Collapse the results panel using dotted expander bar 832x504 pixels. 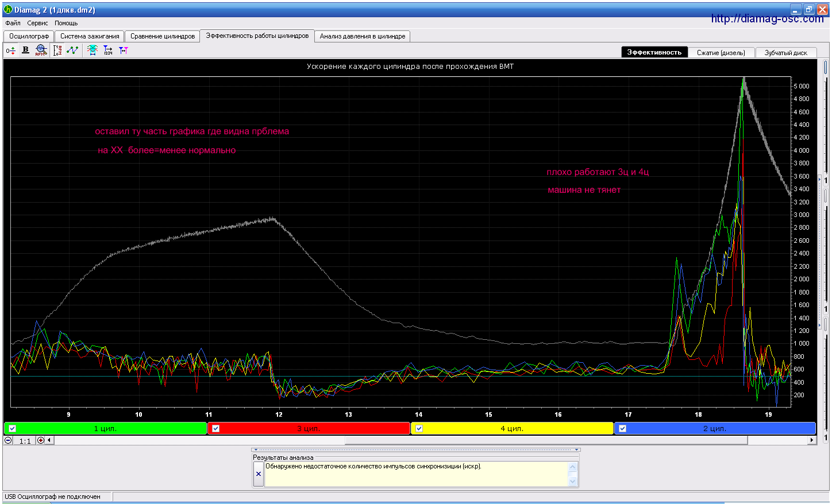416,449
